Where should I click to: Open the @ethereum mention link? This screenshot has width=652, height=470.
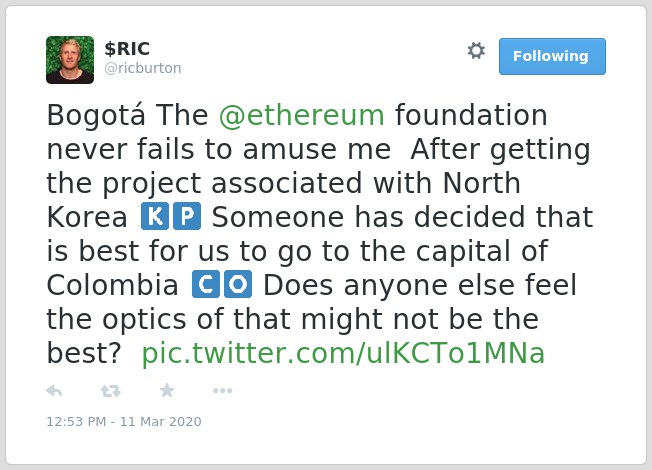click(301, 115)
